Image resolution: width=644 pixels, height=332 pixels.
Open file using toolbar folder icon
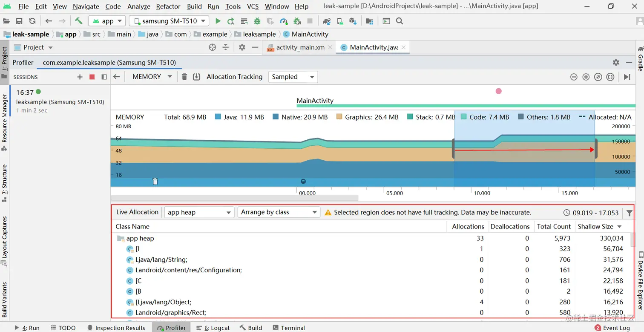6,21
